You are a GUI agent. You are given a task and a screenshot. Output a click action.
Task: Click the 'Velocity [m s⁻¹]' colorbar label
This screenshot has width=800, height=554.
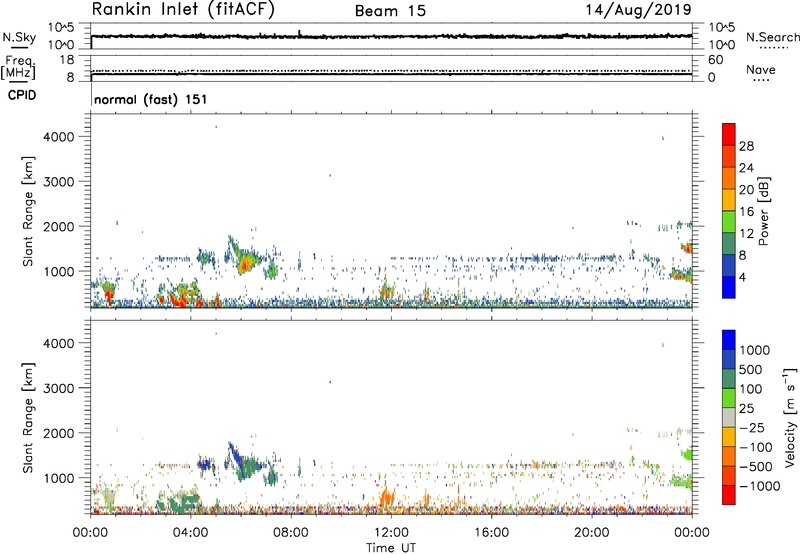[790, 417]
